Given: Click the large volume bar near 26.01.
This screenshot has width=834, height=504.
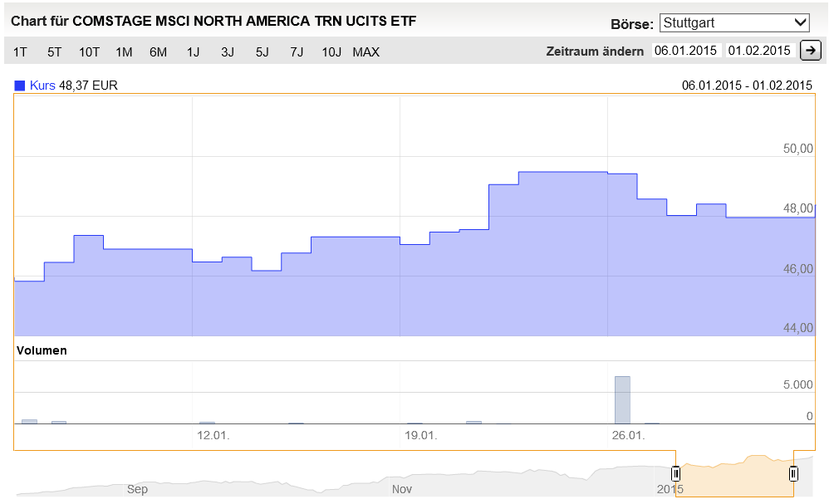Looking at the screenshot, I should pos(622,399).
